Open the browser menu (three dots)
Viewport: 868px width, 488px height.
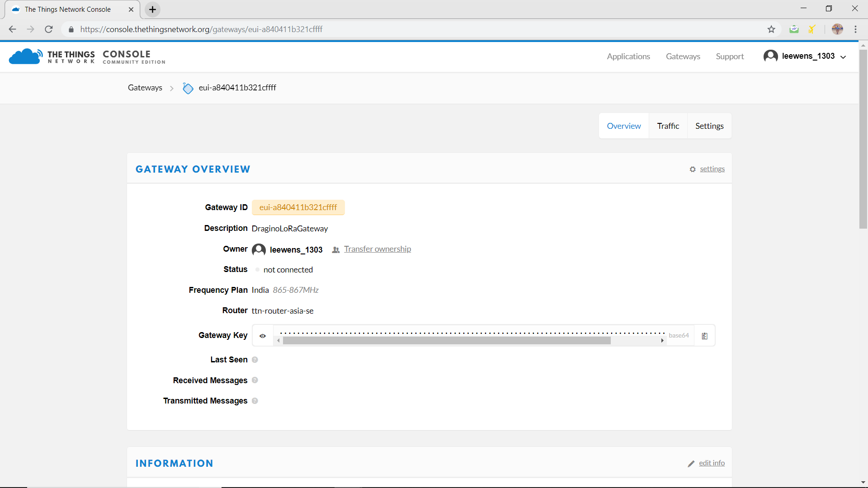pyautogui.click(x=855, y=29)
